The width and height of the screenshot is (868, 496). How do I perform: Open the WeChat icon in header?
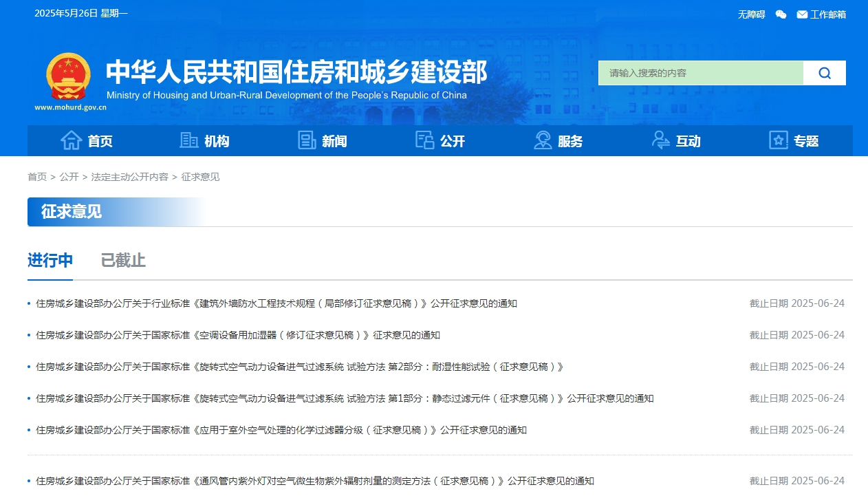(781, 14)
